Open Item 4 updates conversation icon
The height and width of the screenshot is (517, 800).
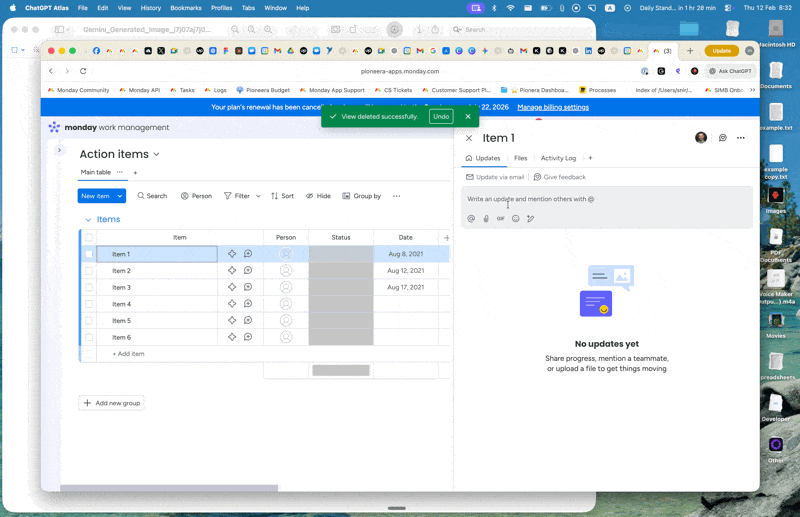248,304
